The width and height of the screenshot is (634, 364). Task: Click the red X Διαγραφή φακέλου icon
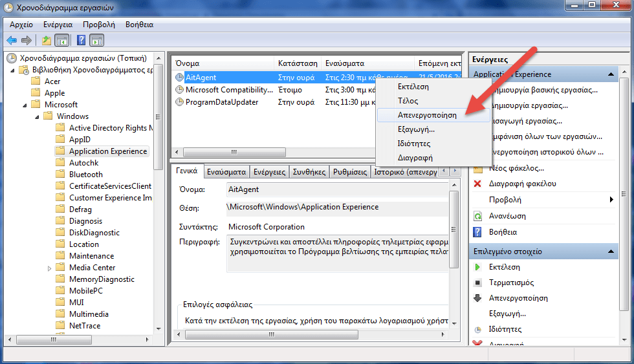point(477,184)
